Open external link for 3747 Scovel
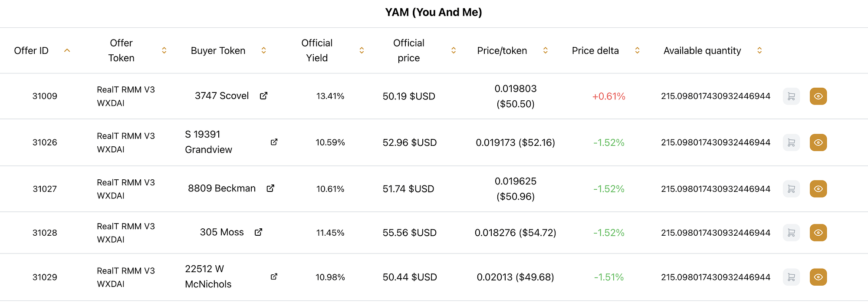 (x=263, y=96)
